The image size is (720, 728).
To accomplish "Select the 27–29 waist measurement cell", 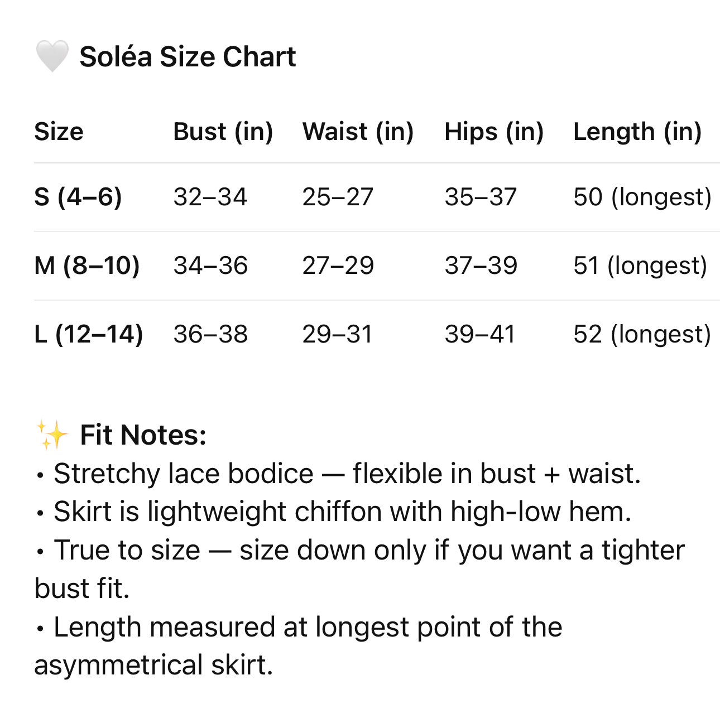I will [x=338, y=266].
